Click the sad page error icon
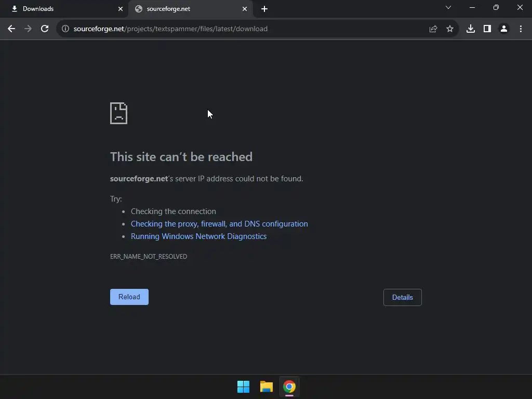 point(119,113)
